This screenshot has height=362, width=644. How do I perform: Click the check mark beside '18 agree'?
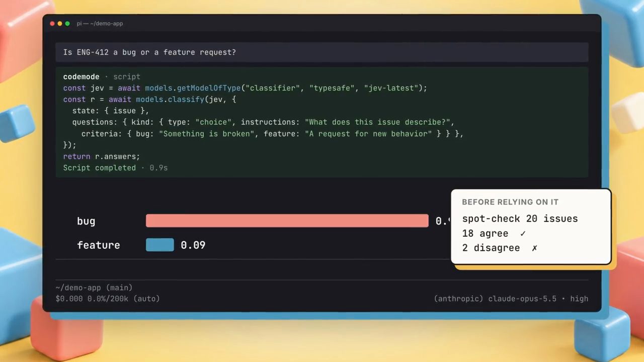(x=523, y=233)
